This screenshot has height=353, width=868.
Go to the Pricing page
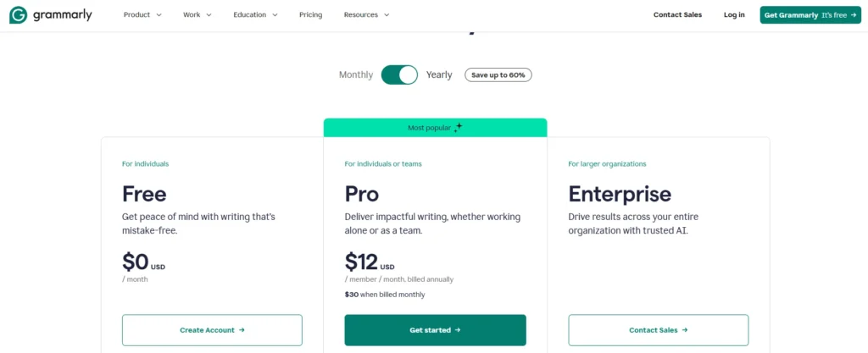pyautogui.click(x=310, y=15)
